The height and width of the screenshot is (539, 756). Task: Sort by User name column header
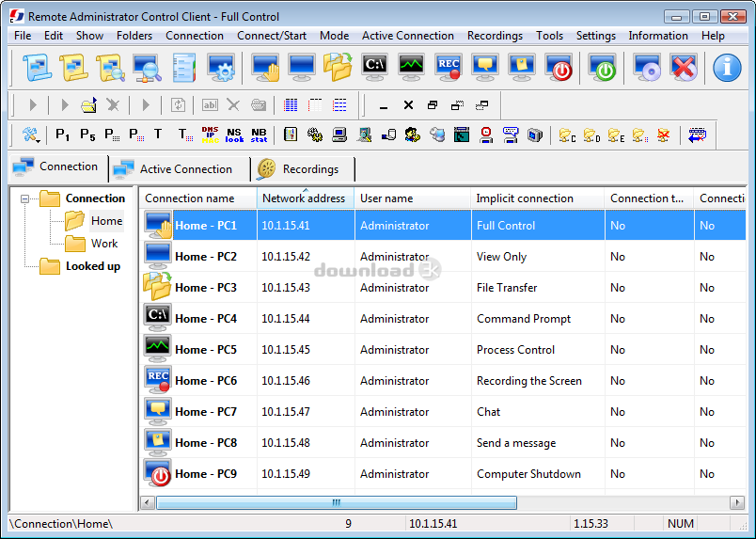click(x=412, y=198)
